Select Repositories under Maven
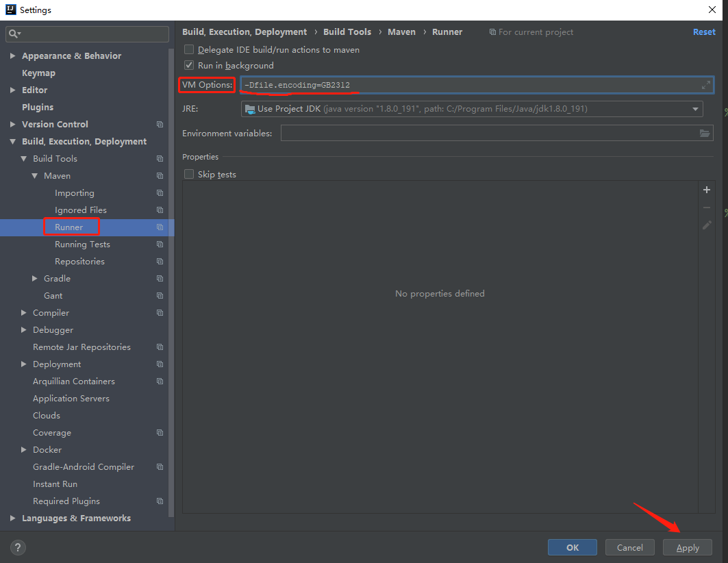Screen dimensions: 728x563 pos(79,262)
